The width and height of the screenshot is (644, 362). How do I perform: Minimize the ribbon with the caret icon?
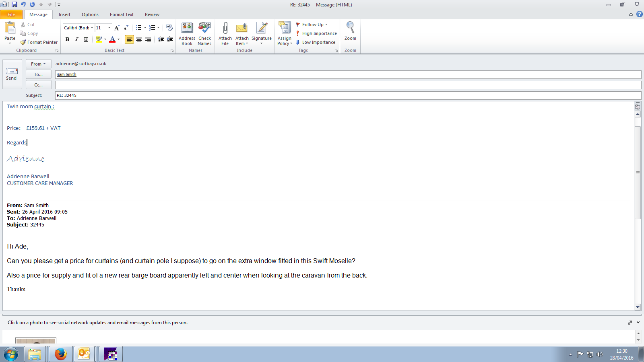pos(631,14)
